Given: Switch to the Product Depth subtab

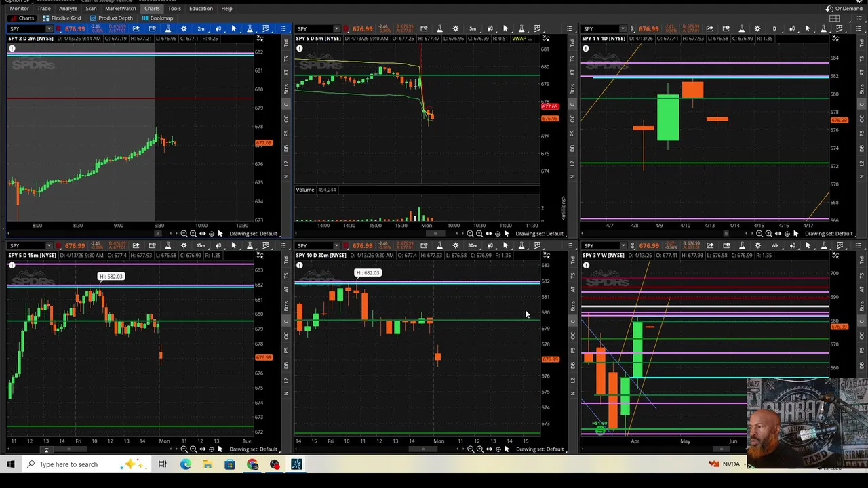Looking at the screenshot, I should click(111, 18).
